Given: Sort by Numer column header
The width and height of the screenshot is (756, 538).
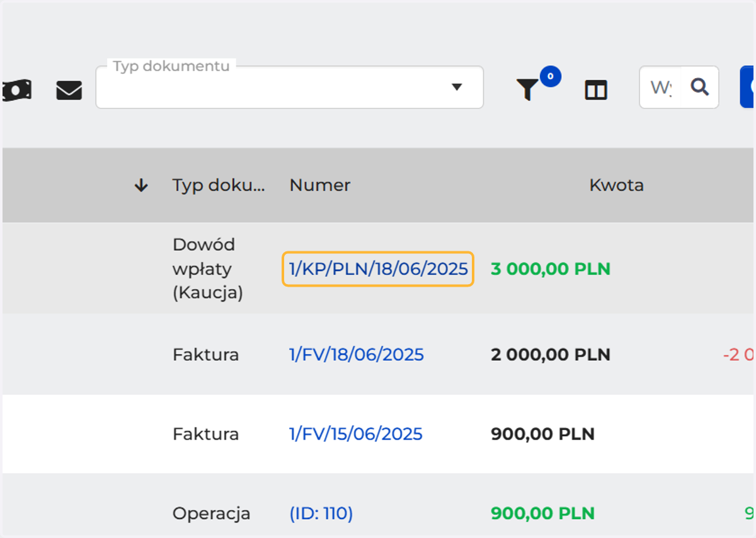Looking at the screenshot, I should [320, 185].
